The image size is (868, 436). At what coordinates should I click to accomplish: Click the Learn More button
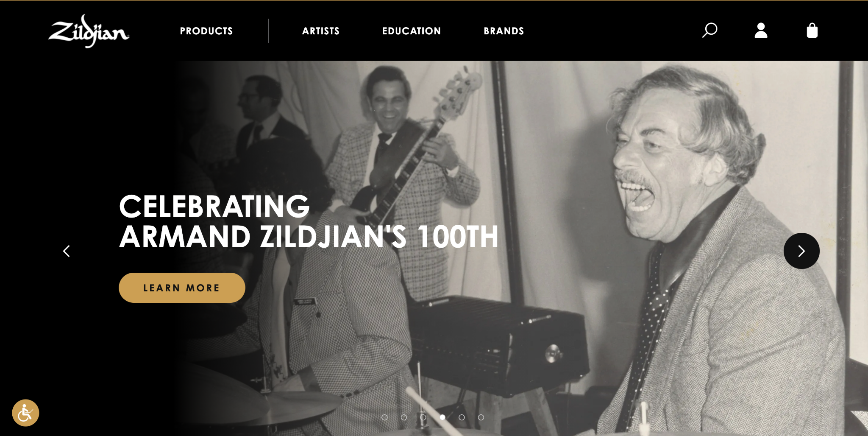pos(182,288)
